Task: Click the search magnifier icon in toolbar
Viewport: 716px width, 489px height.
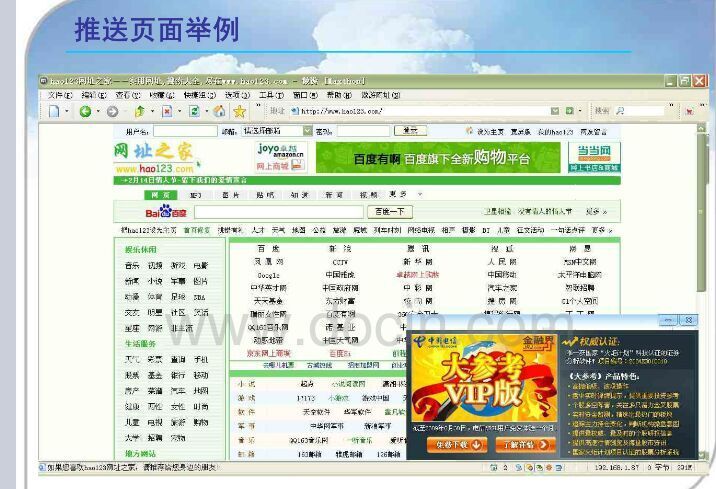Action: [x=620, y=110]
